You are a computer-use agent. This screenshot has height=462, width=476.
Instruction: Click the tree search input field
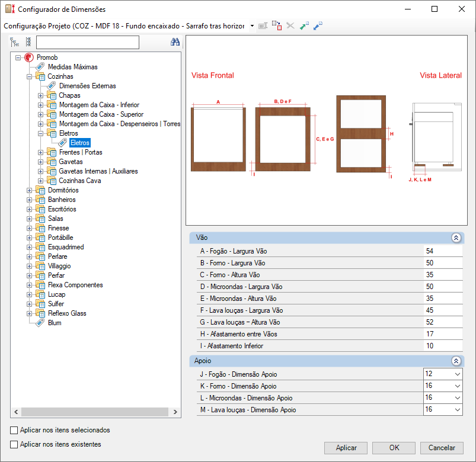coord(88,42)
